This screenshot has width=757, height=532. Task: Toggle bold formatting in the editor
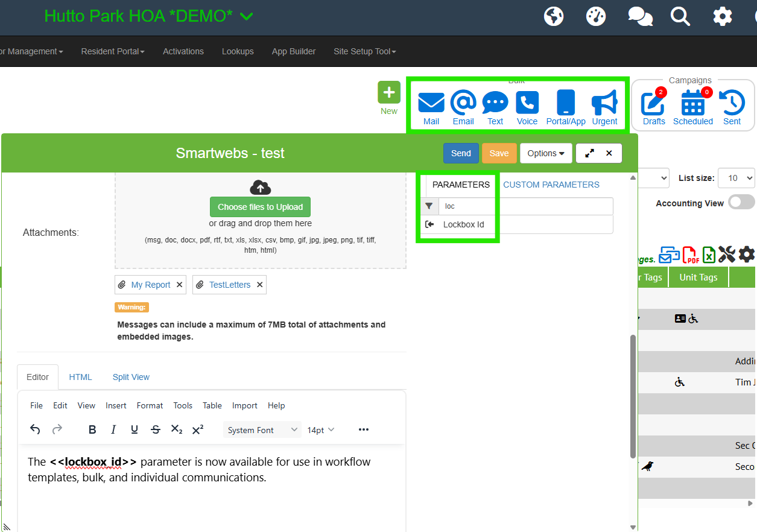(92, 429)
